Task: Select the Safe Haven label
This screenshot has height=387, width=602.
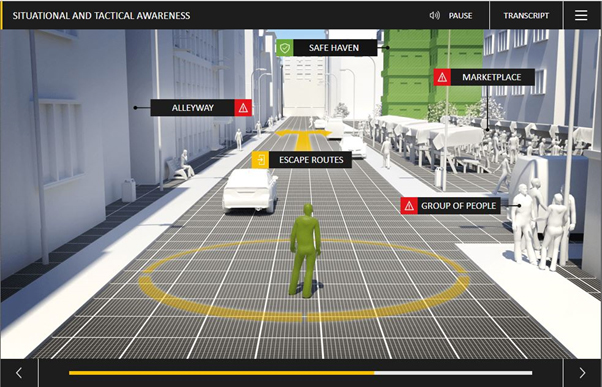Action: (x=335, y=48)
